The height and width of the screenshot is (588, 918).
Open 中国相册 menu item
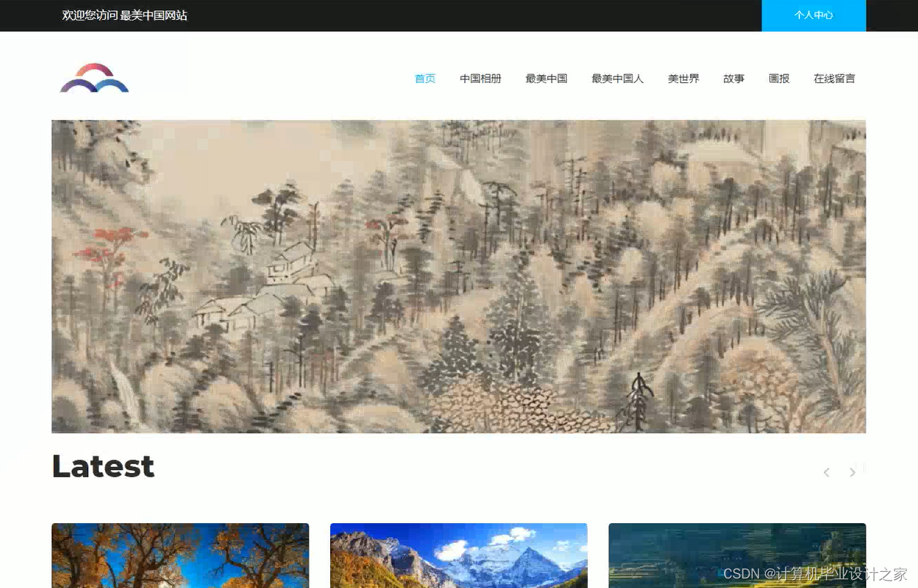pyautogui.click(x=481, y=79)
